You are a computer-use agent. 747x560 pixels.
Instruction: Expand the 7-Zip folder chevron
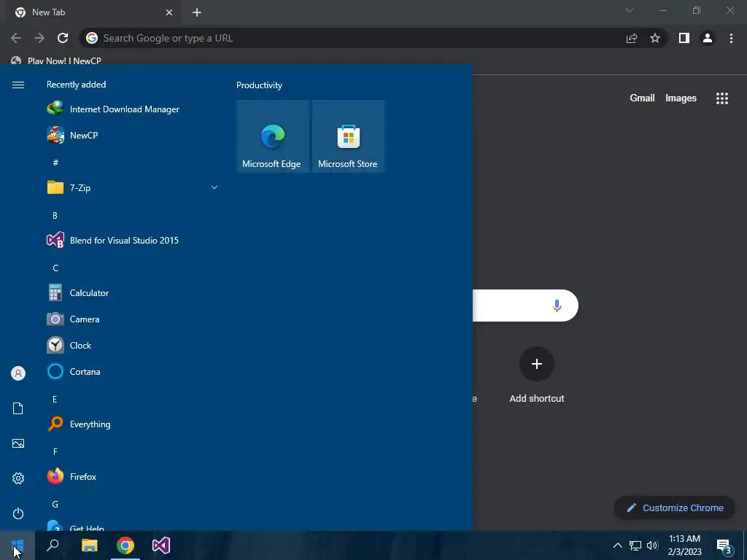214,187
